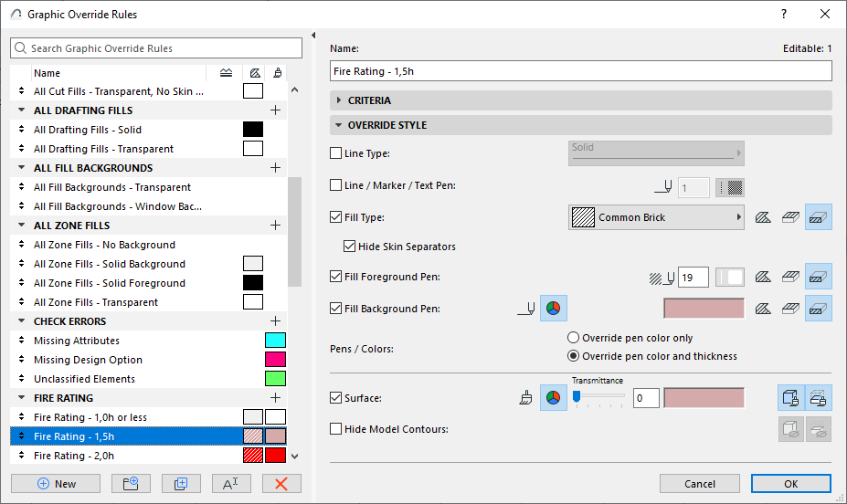Select Override pen color only
Screen dimensions: 847x504
[573, 338]
